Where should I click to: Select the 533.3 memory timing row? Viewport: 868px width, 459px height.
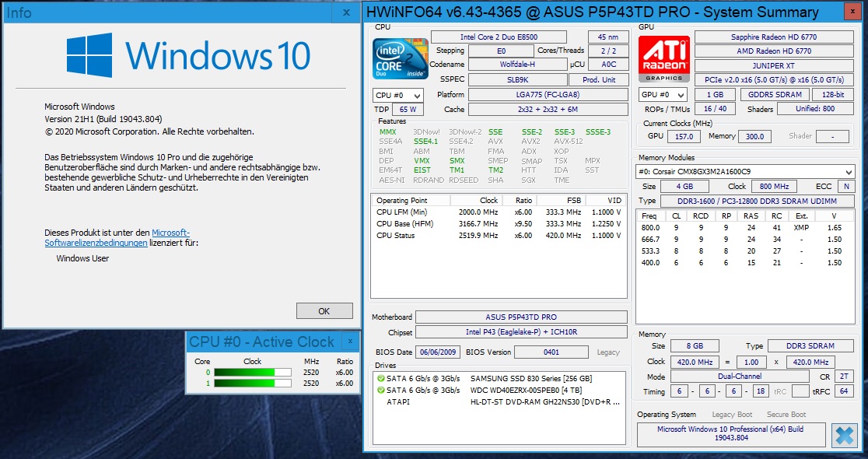745,251
